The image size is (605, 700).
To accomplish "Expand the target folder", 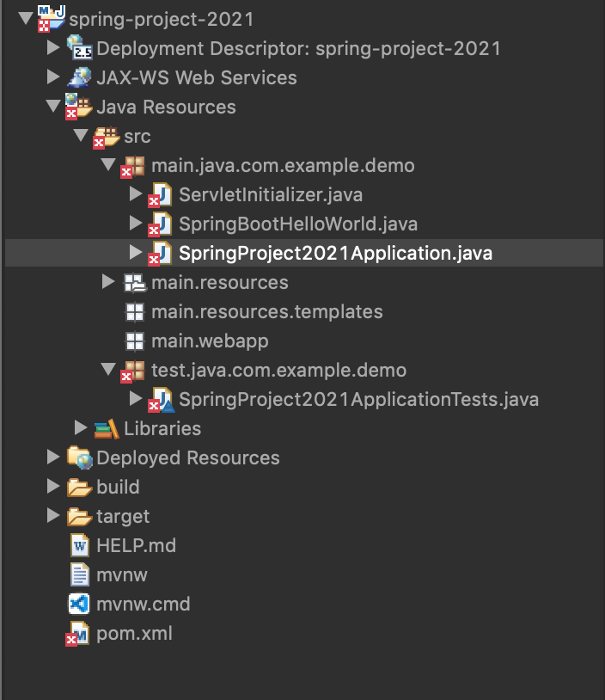I will (53, 515).
